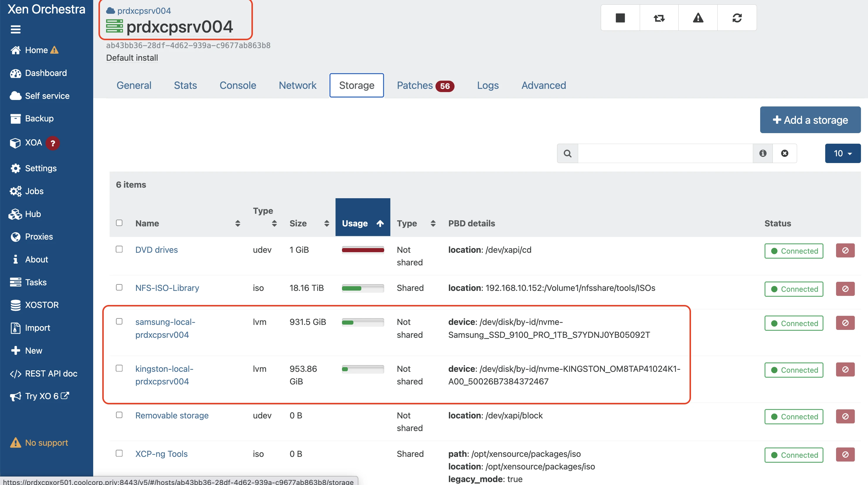Check the NFS-ISO-Library row
868x485 pixels.
(x=119, y=287)
